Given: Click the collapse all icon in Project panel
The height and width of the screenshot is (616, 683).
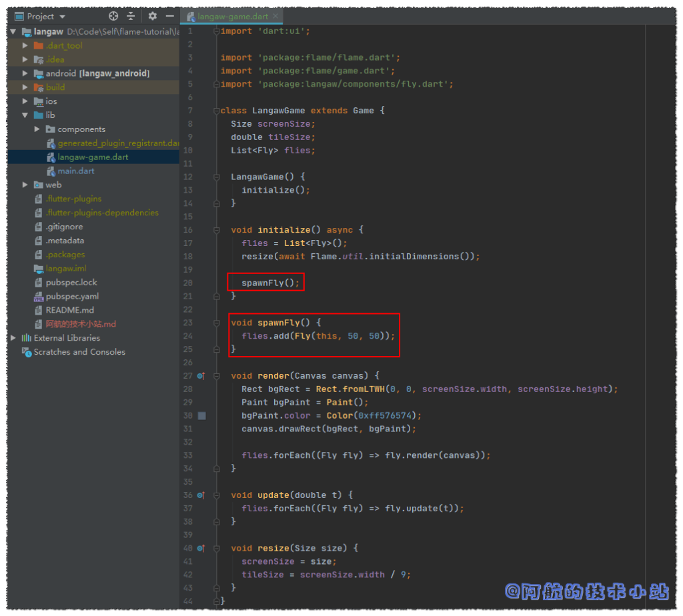Looking at the screenshot, I should [x=131, y=16].
